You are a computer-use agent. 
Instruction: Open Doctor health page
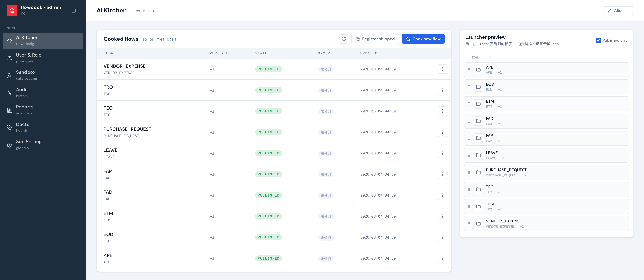43,127
